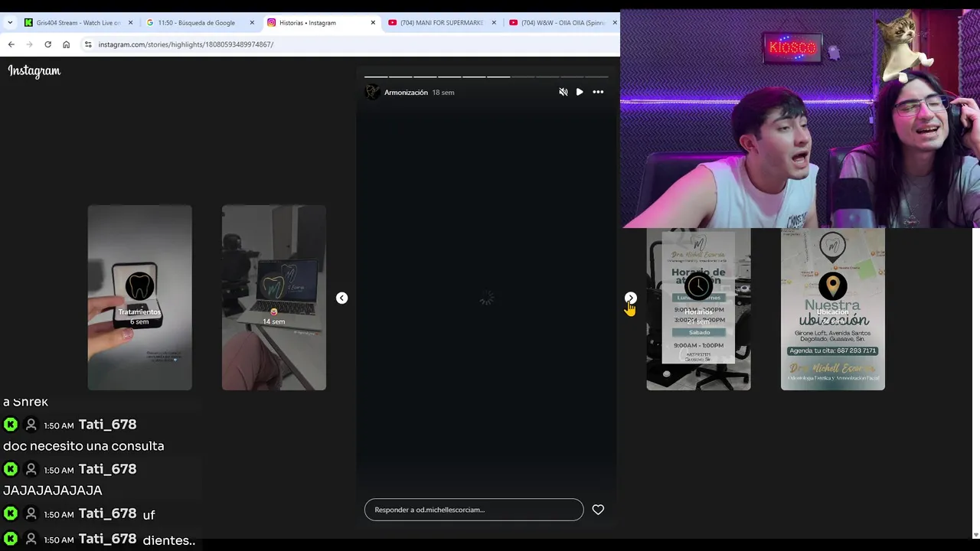Open the story's three-dot options menu
This screenshot has height=551, width=980.
598,92
